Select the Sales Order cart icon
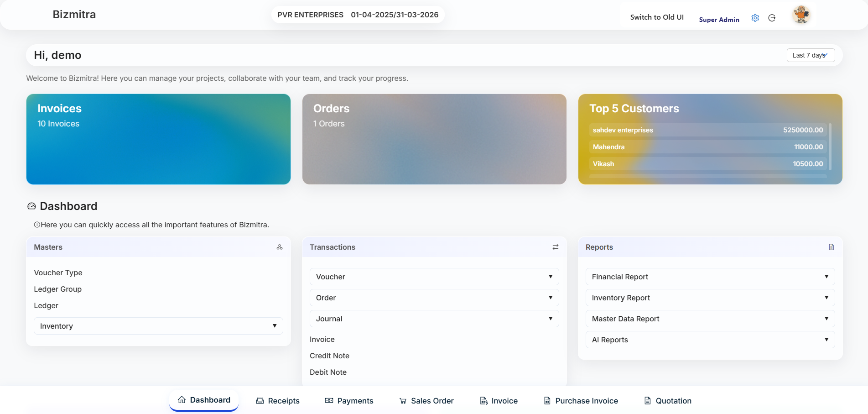Image resolution: width=868 pixels, height=414 pixels. point(403,400)
